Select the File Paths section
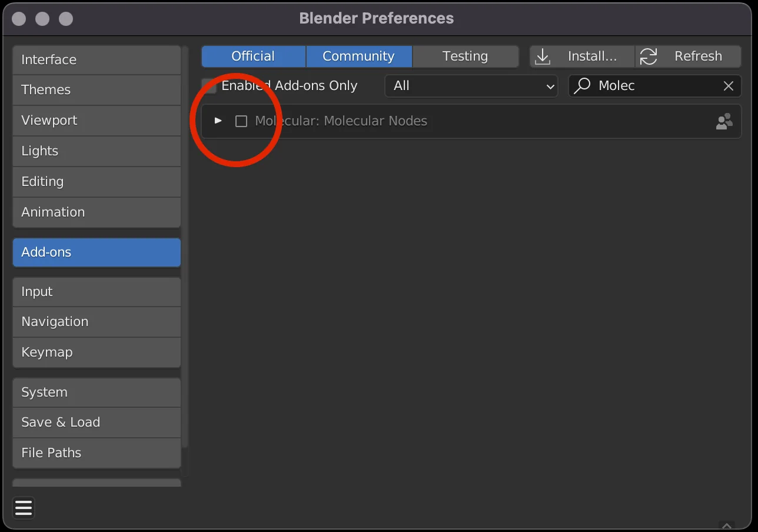This screenshot has height=532, width=758. pyautogui.click(x=97, y=453)
